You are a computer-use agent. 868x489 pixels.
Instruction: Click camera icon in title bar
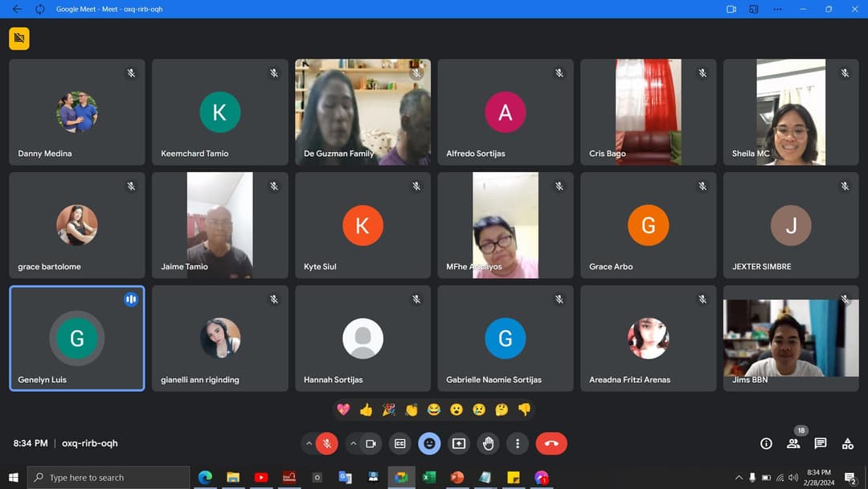pyautogui.click(x=731, y=9)
